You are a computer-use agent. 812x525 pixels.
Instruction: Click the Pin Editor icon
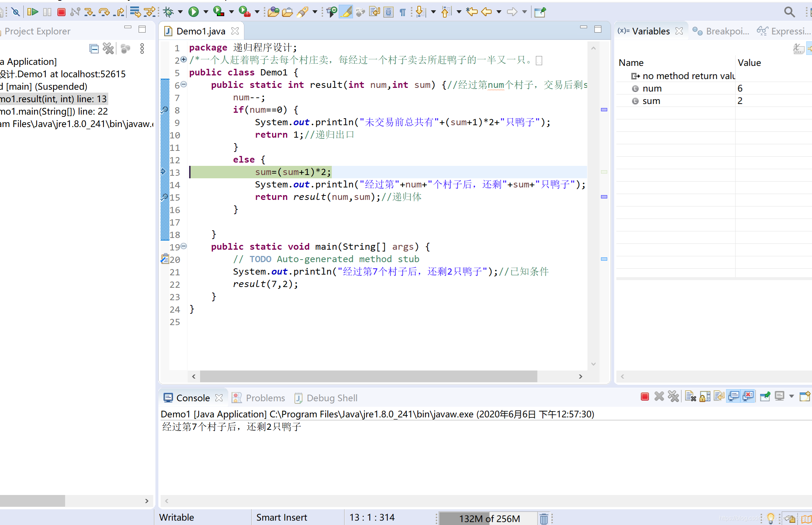click(x=540, y=12)
